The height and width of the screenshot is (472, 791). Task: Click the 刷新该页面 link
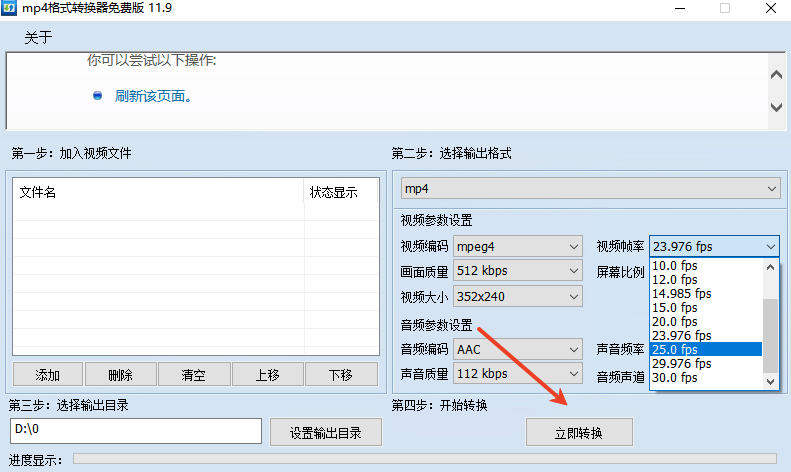[153, 96]
